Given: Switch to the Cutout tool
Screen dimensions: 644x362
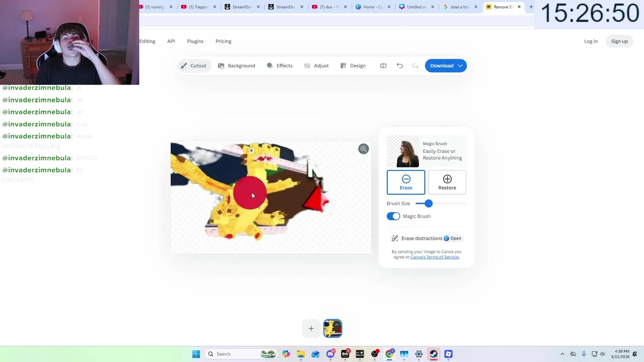Looking at the screenshot, I should click(x=193, y=66).
